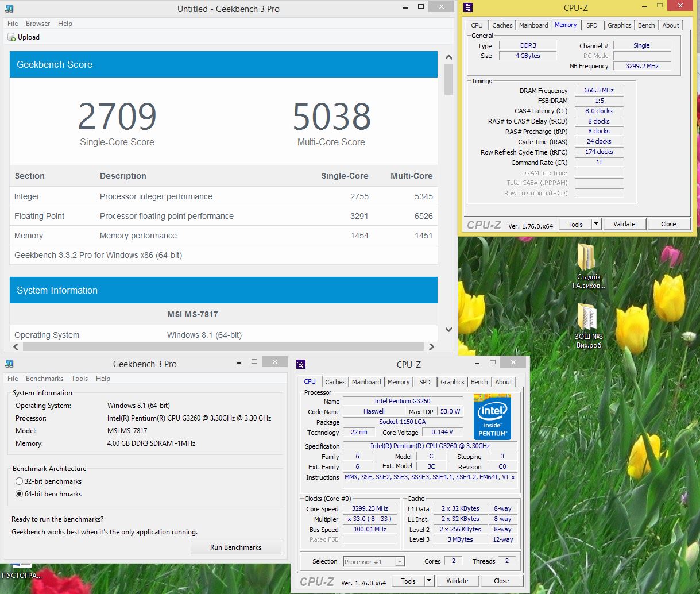Click the Memory performance row description

(x=138, y=236)
